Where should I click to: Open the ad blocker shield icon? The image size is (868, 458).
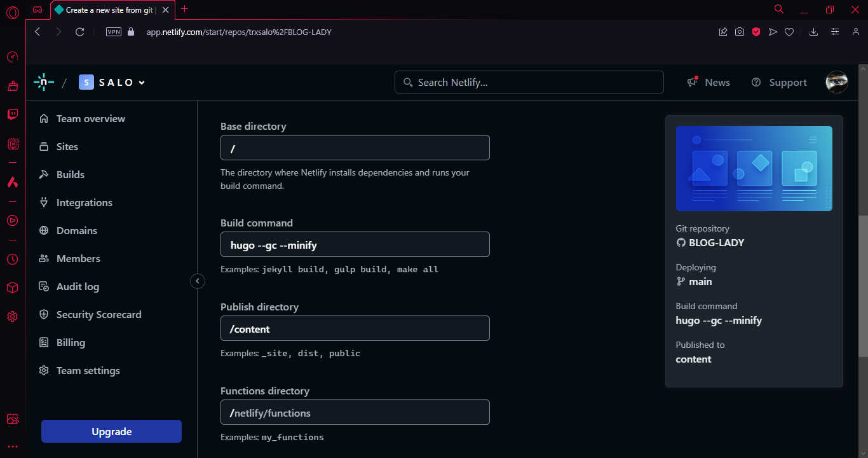click(x=756, y=32)
